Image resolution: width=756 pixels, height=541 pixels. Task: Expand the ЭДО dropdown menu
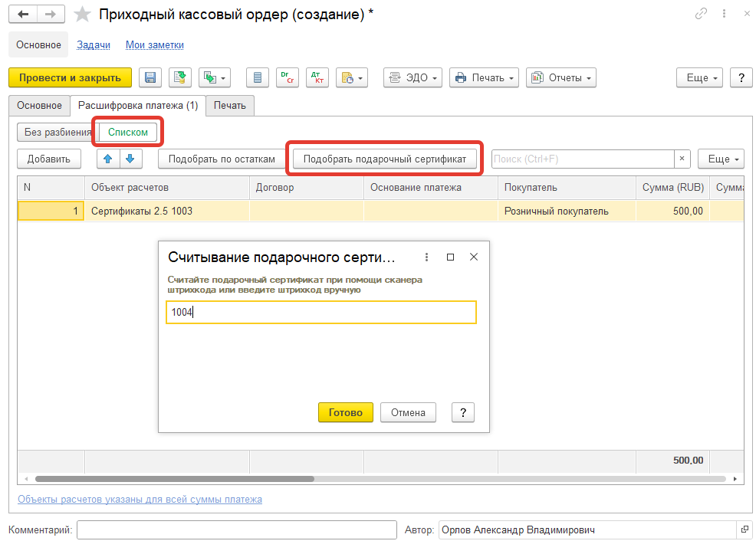pyautogui.click(x=413, y=77)
